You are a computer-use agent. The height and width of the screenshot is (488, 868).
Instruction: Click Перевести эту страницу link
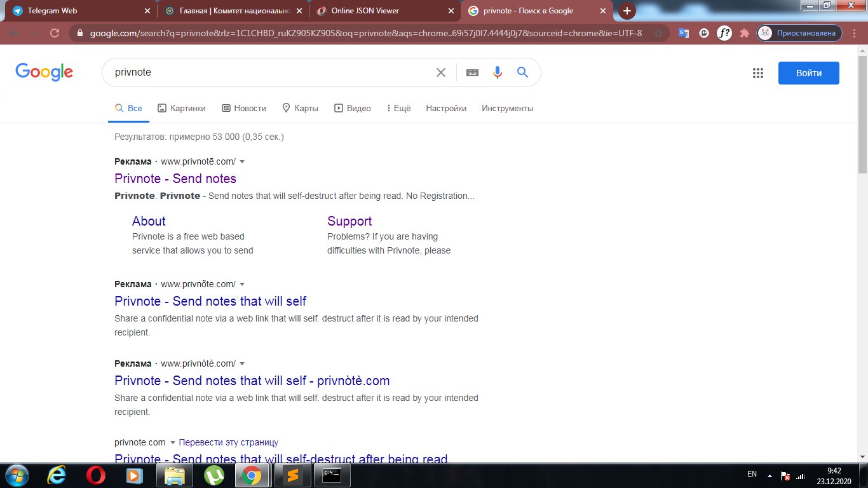229,442
